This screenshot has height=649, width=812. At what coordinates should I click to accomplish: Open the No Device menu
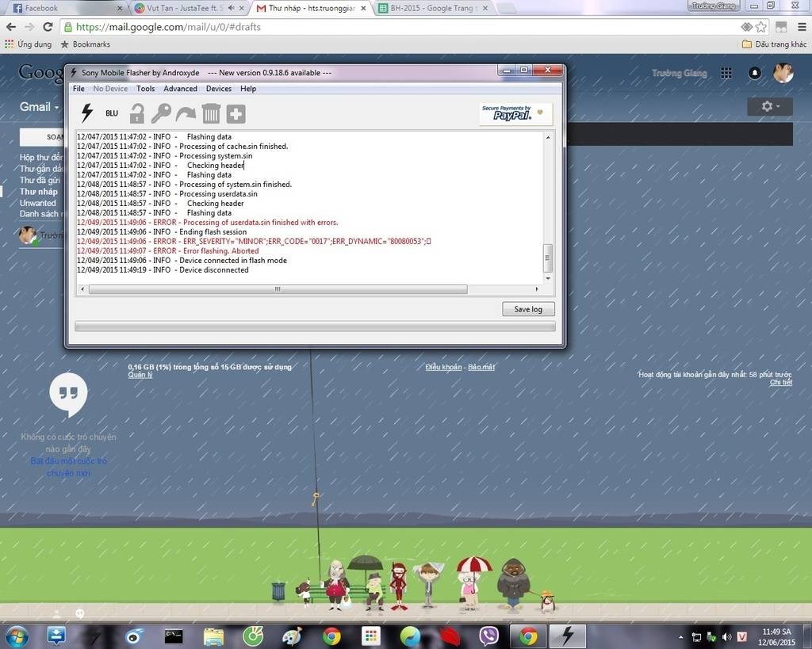point(110,89)
